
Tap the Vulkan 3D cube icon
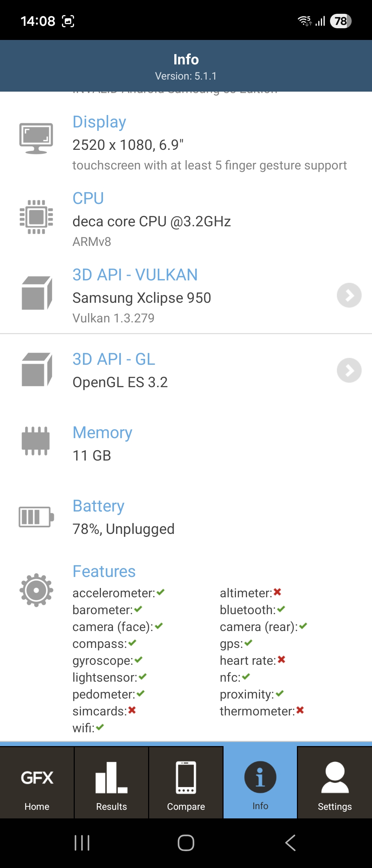point(37,293)
